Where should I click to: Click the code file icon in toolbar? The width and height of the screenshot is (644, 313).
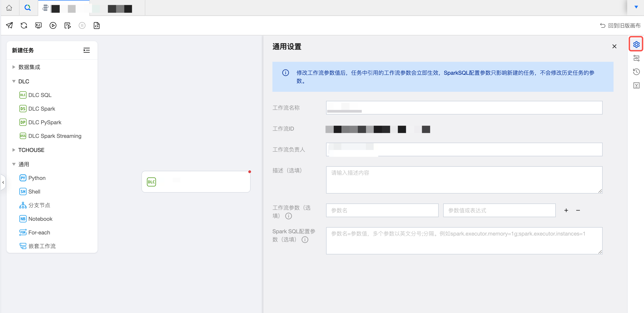96,25
